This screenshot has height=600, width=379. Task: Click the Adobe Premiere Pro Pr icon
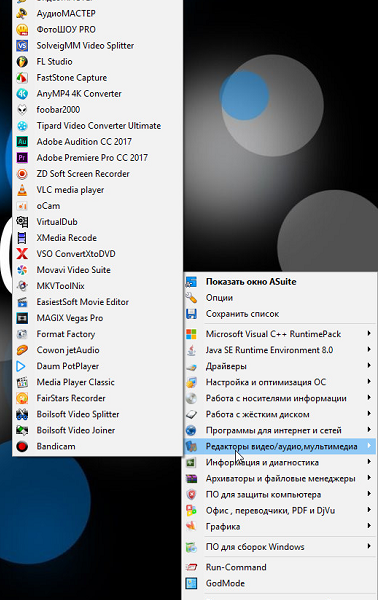(22, 158)
